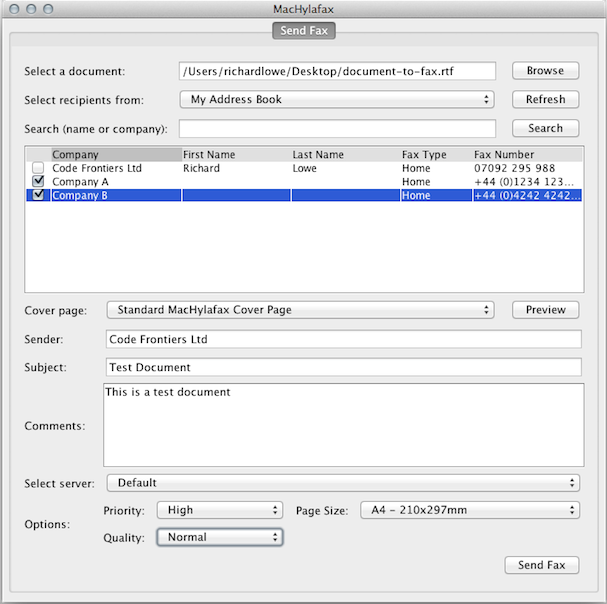
Task: Refresh the recipients list
Action: point(545,100)
